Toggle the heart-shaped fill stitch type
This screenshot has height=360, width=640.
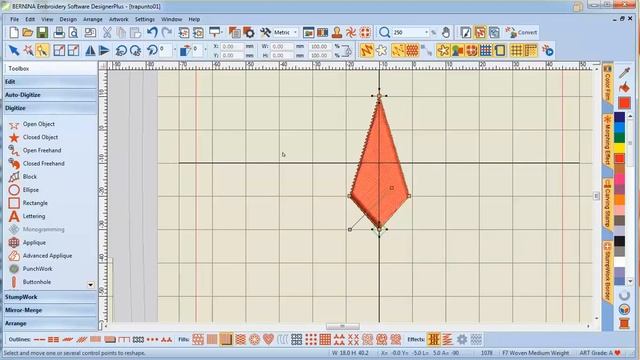[x=268, y=339]
